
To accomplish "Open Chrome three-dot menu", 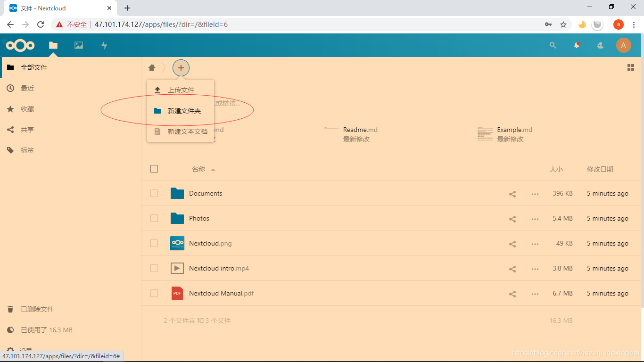I will (634, 25).
